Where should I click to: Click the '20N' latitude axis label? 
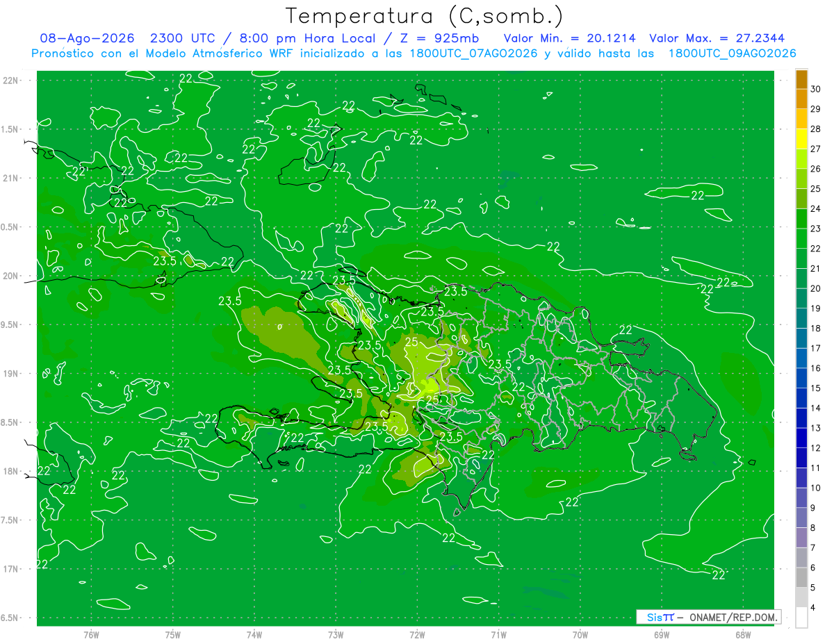click(11, 276)
